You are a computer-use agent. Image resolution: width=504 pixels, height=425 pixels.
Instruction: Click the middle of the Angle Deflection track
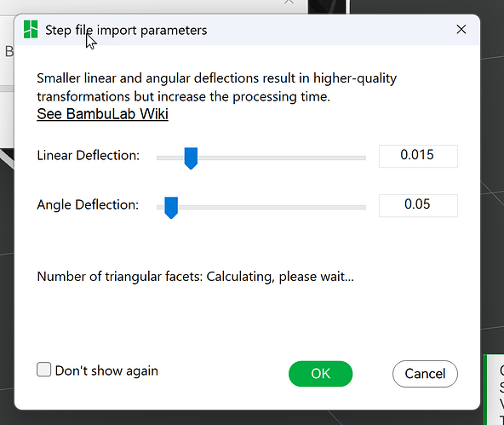coord(261,207)
